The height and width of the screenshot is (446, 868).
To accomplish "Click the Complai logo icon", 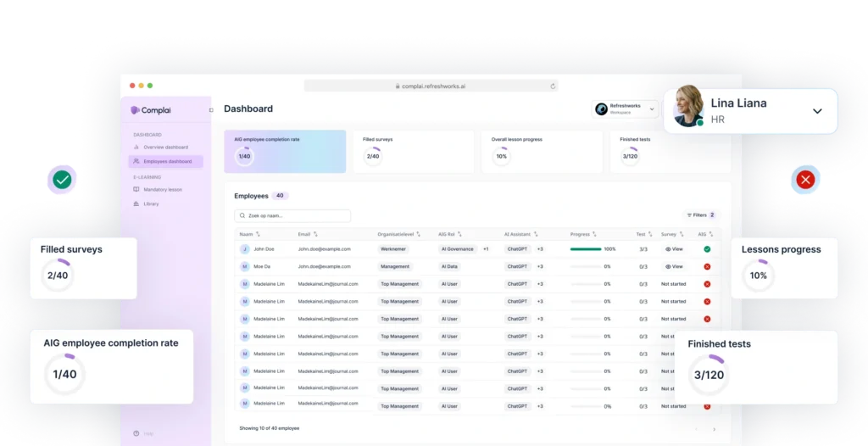I will (x=136, y=110).
